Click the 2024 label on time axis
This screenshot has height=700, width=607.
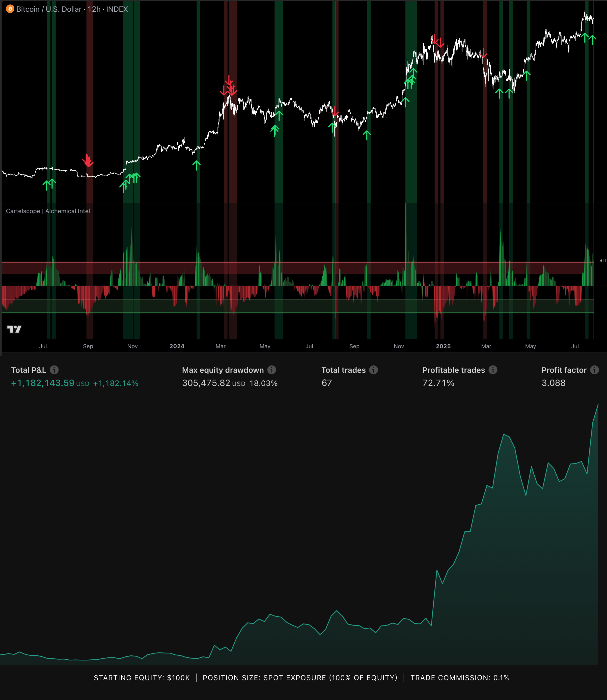tap(177, 346)
